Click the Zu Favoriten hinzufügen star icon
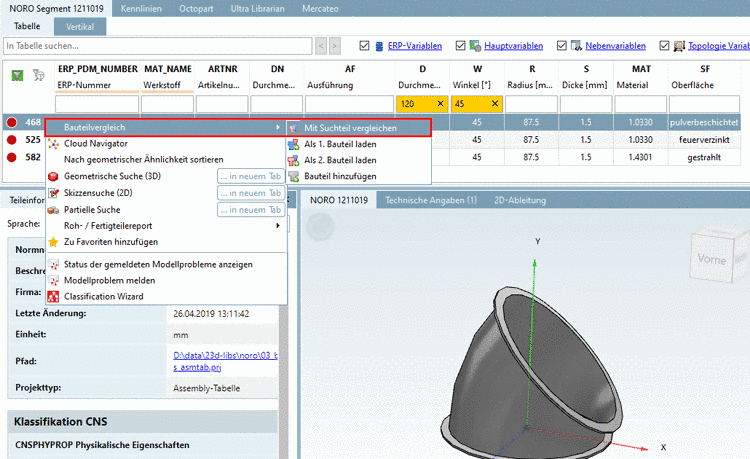Viewport: 750px width, 459px height. click(x=54, y=242)
